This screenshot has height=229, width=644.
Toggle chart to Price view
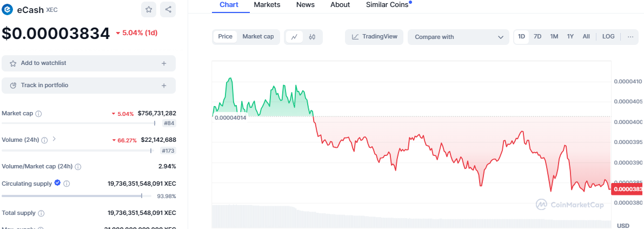(225, 37)
